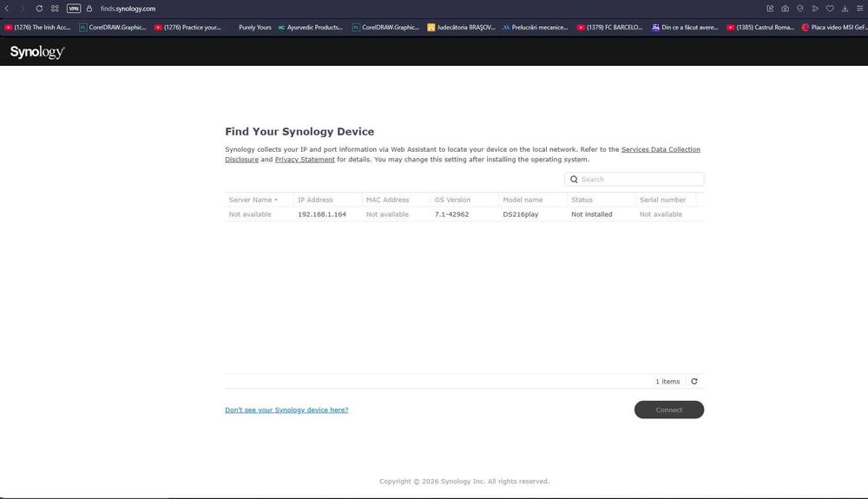This screenshot has width=868, height=499.
Task: Open the 'Din ce a făcut avere...' bookmark
Action: pyautogui.click(x=685, y=27)
